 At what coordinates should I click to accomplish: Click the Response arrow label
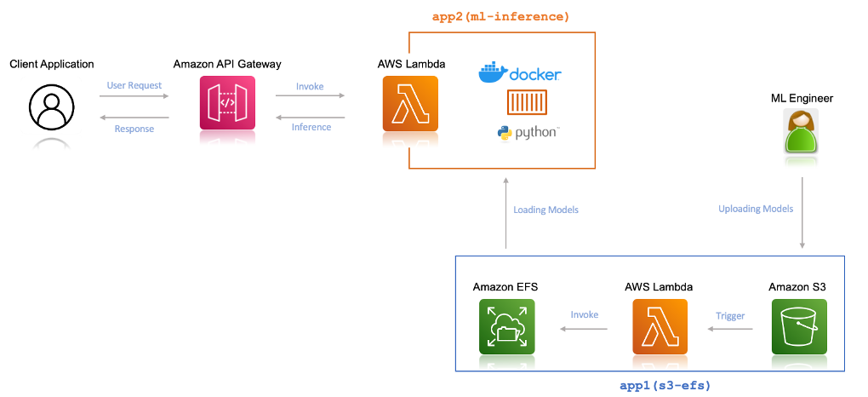tap(134, 129)
